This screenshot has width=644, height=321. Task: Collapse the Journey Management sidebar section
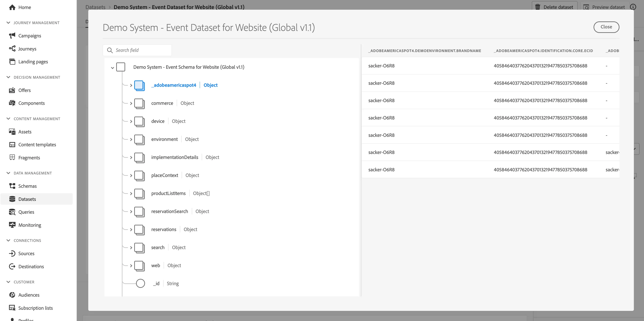(x=8, y=23)
